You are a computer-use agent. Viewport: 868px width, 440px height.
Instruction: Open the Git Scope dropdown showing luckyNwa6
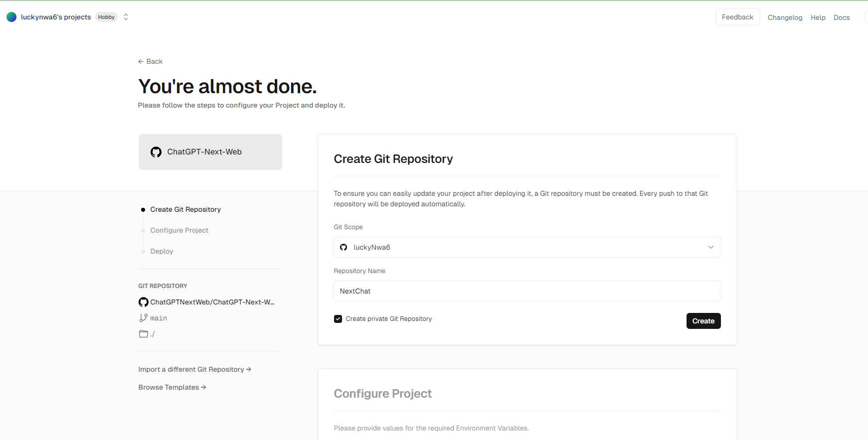(x=527, y=247)
